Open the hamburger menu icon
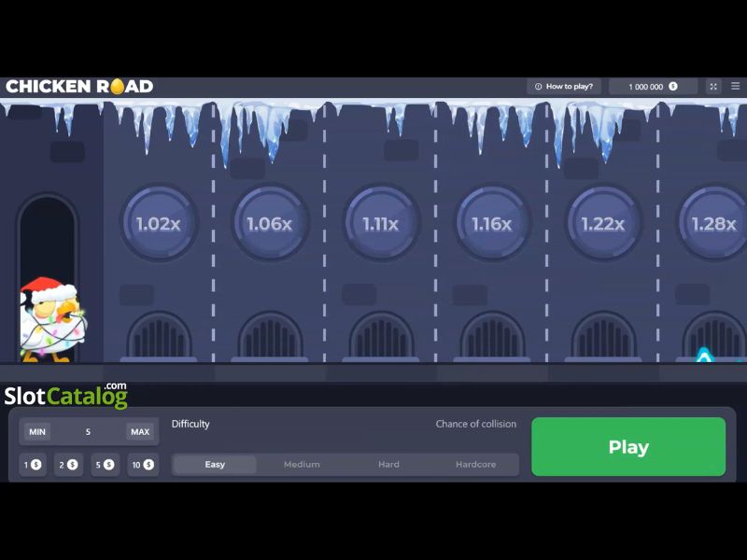747x560 pixels. 736,86
